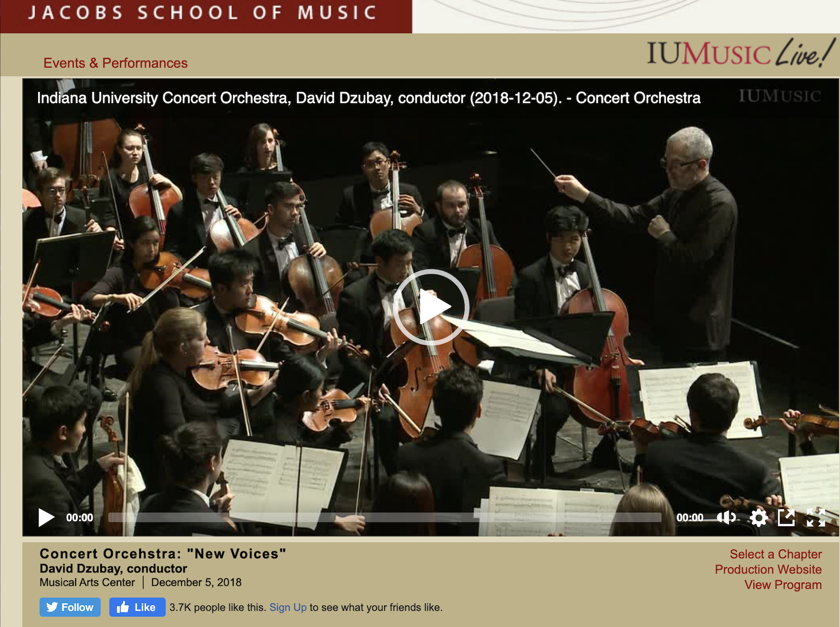
Task: Click the total duration time label
Action: tap(690, 518)
